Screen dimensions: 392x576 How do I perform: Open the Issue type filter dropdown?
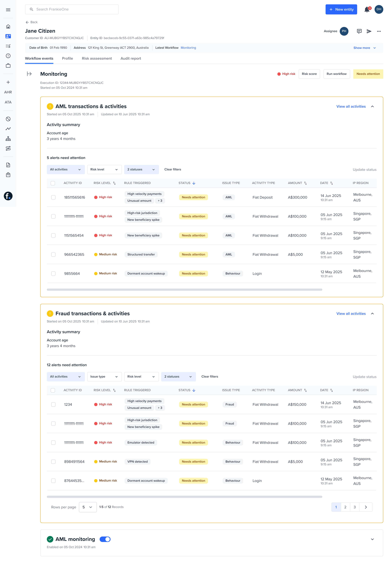(104, 376)
